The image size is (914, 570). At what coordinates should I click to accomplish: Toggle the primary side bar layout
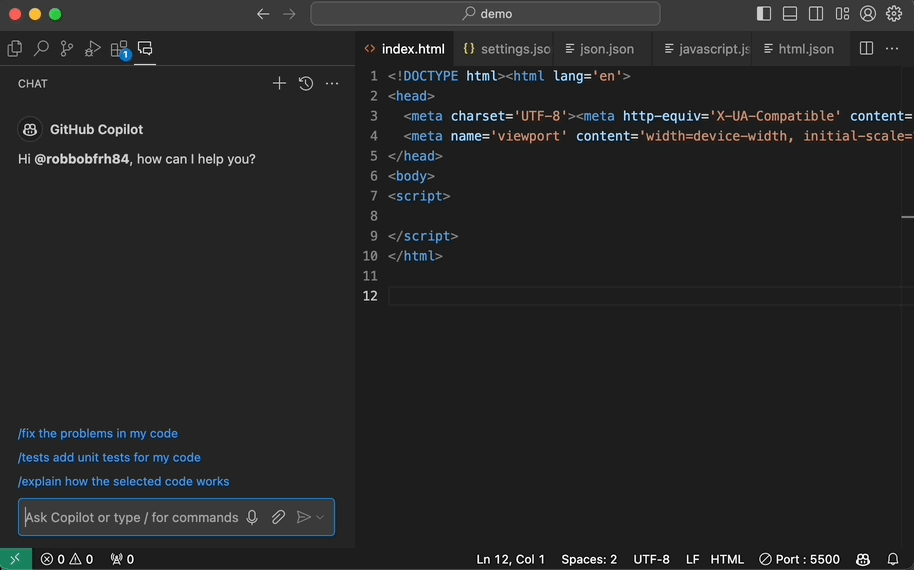[x=764, y=14]
